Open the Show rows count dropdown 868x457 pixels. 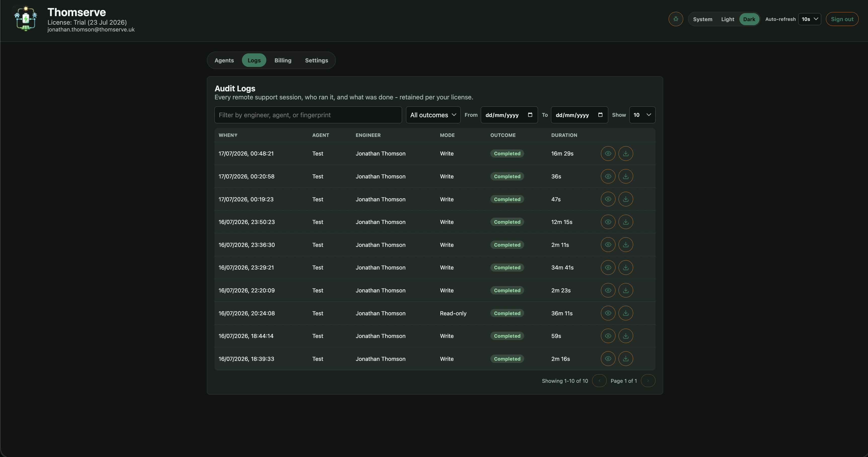(x=642, y=115)
